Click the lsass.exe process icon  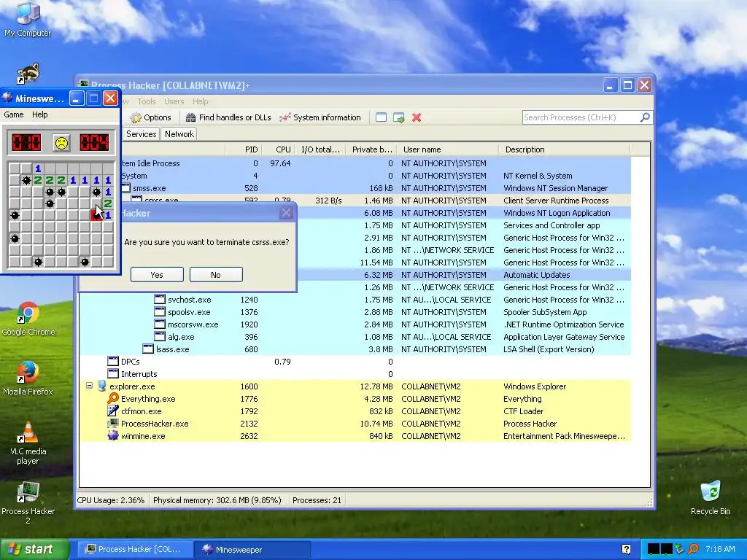pos(147,349)
